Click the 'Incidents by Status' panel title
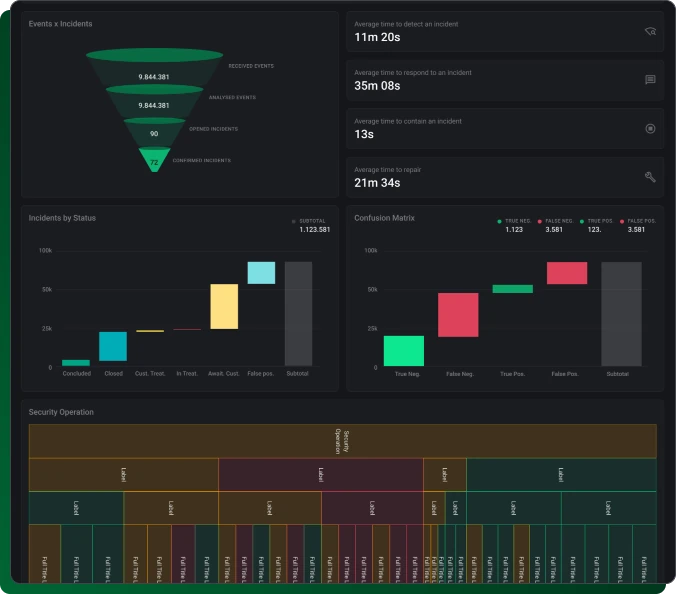 point(62,218)
